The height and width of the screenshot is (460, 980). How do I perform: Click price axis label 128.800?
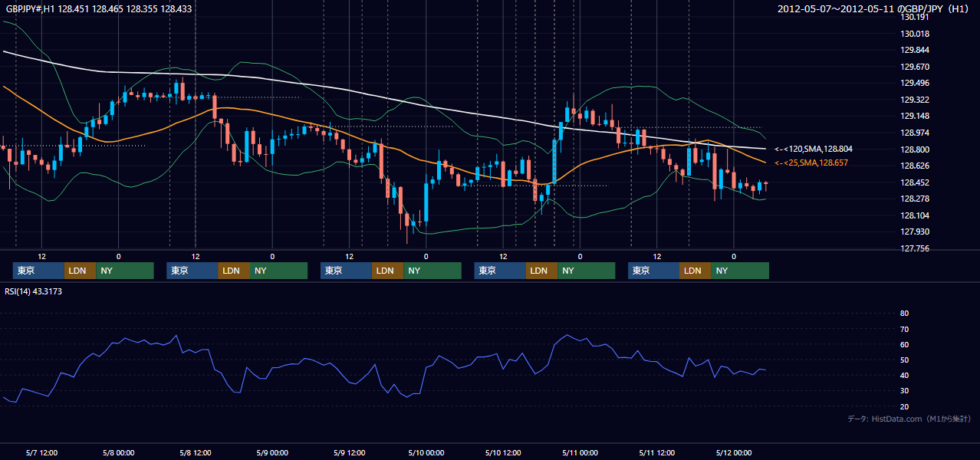pos(916,149)
